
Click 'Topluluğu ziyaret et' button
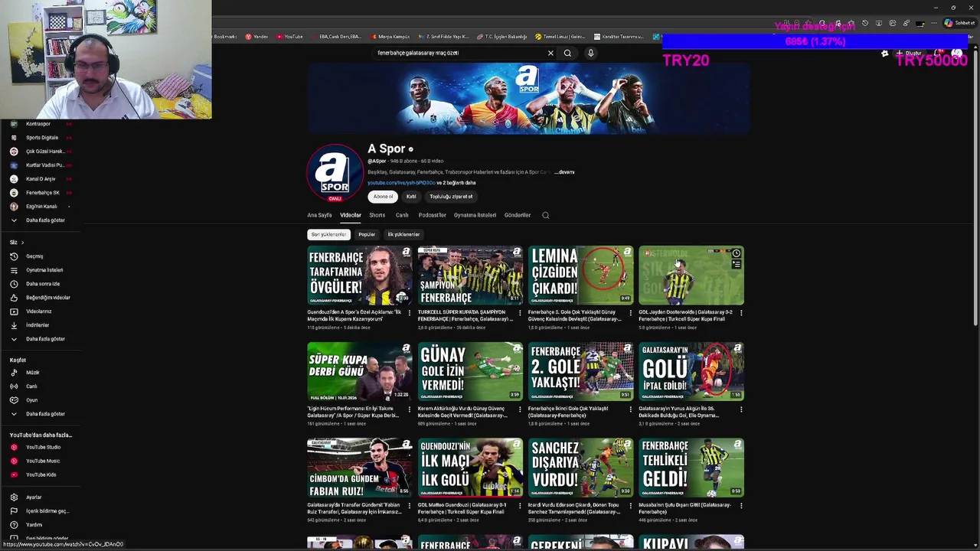coord(451,197)
